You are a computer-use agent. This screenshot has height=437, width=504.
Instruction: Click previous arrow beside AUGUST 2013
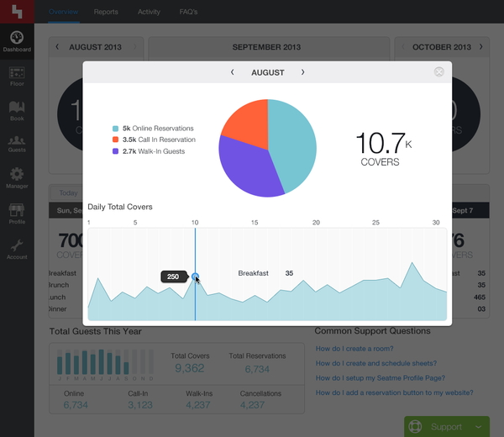point(57,47)
